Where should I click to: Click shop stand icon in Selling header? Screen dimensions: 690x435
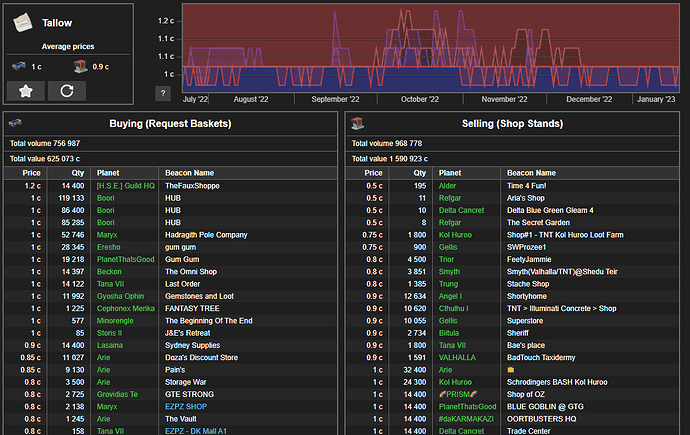point(356,122)
